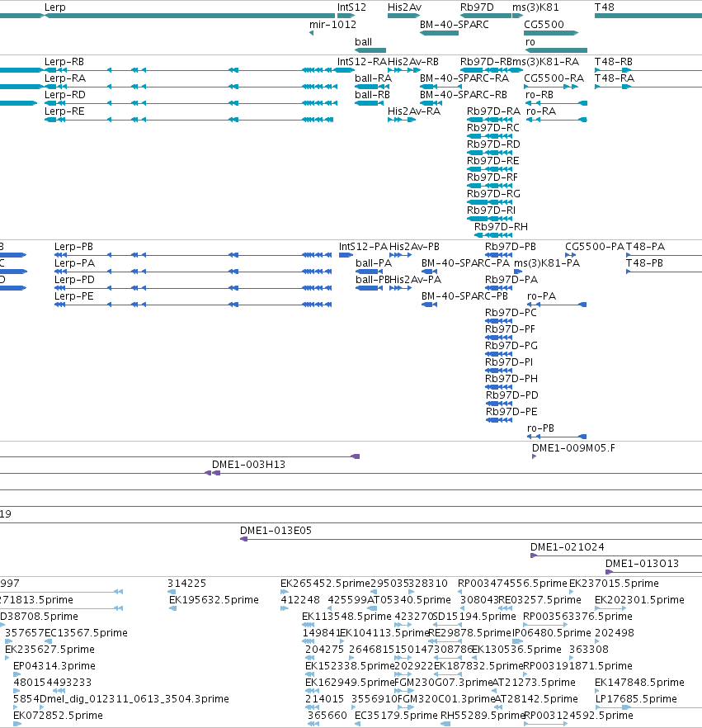Screen dimensions: 702x728
Task: Select the BM-40-SPARC gene bar
Action: pyautogui.click(x=439, y=33)
